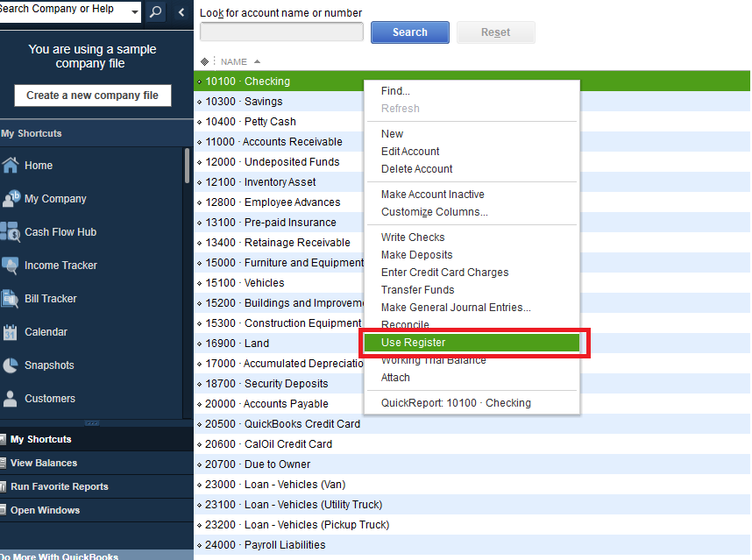Select Attach in context menu

[472, 378]
